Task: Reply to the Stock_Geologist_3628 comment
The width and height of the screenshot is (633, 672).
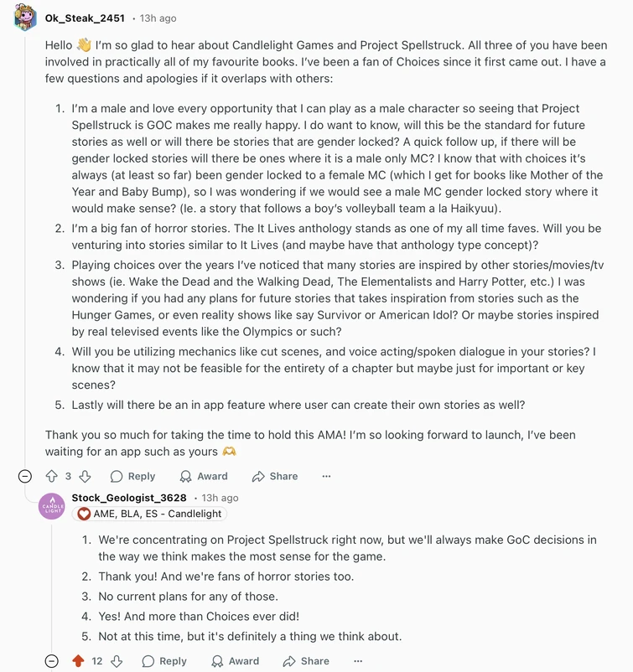Action: coord(165,661)
